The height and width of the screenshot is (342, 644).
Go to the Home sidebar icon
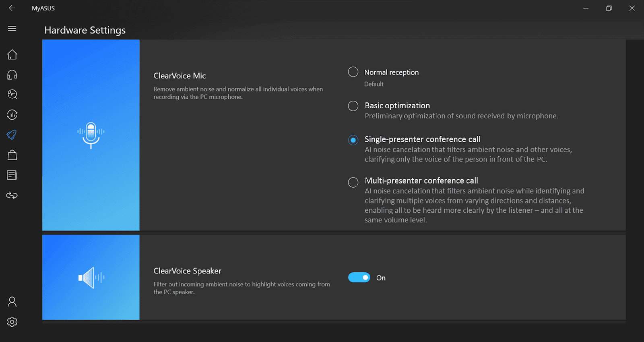coord(12,54)
